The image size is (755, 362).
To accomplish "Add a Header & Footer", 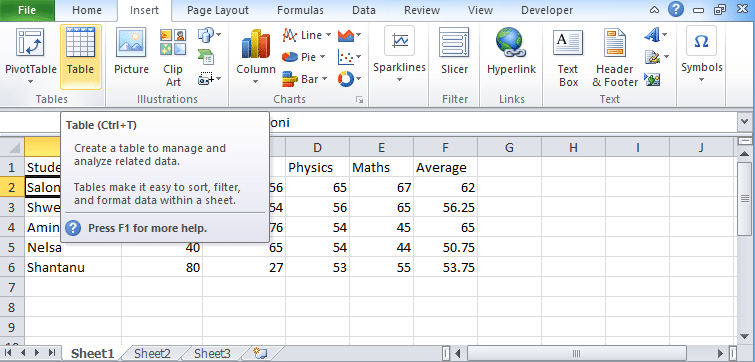I will [x=615, y=58].
